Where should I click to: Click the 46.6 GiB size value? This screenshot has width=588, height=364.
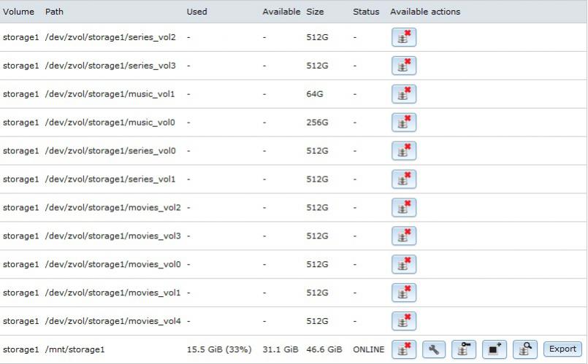[x=324, y=349]
